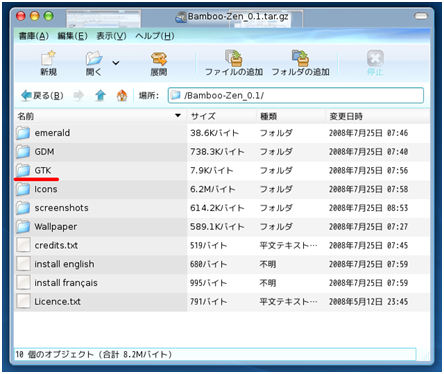Viewport: 444px width, 374px height.
Task: Click the 08:53 modification date cell
Action: coord(368,208)
